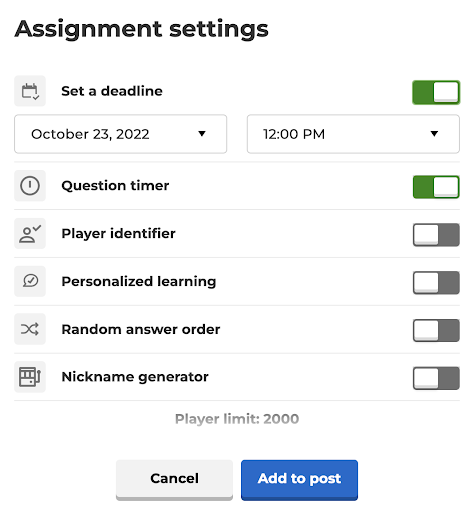This screenshot has height=512, width=474.
Task: Click the Cancel button
Action: tap(174, 480)
